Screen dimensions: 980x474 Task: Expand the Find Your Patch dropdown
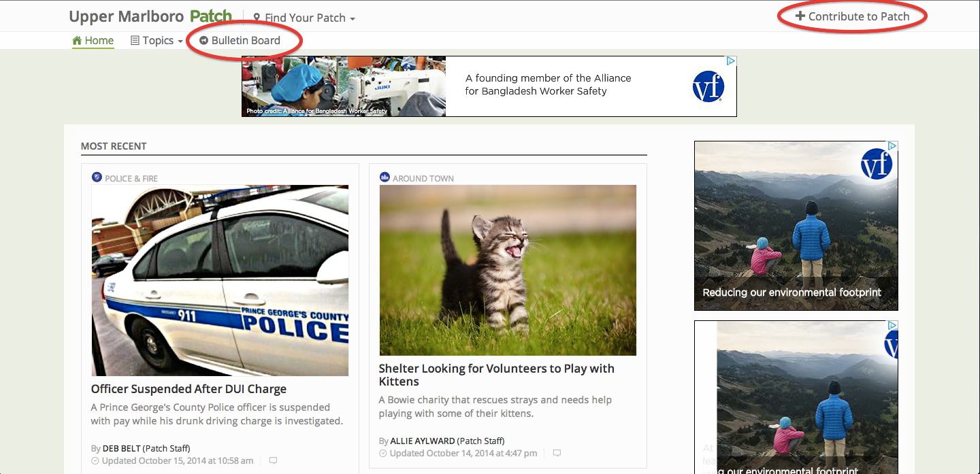[352, 18]
